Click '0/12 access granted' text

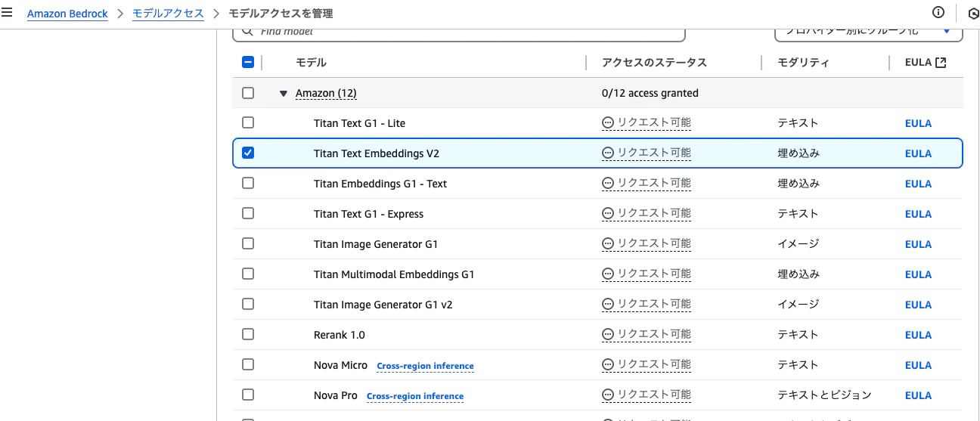[650, 93]
